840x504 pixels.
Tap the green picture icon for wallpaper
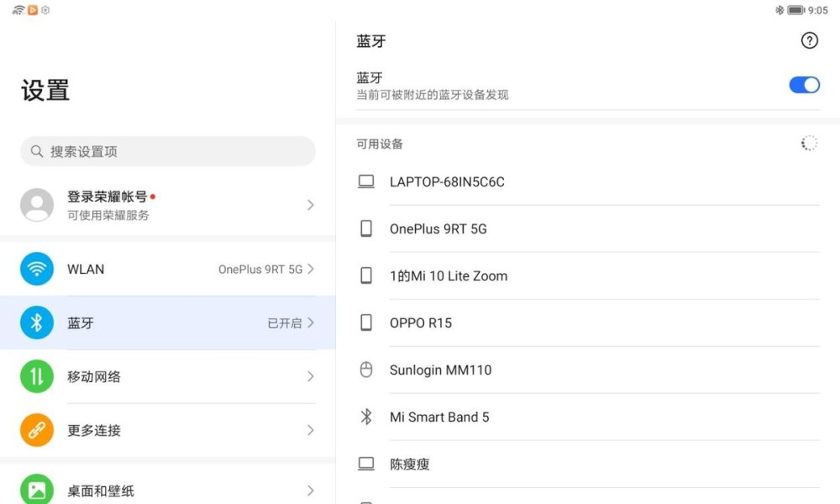coord(36,489)
